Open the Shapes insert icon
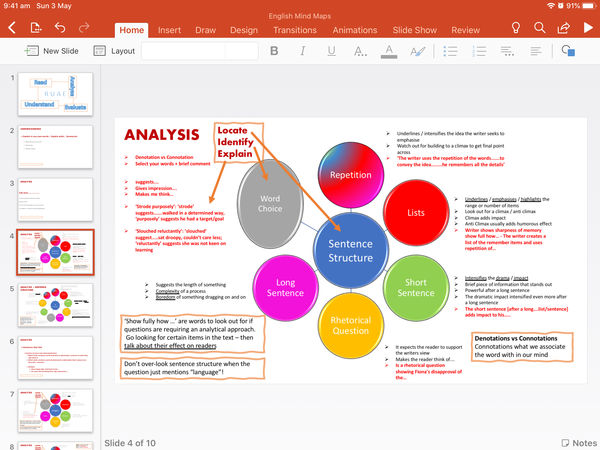The image size is (600, 450). coord(568,51)
